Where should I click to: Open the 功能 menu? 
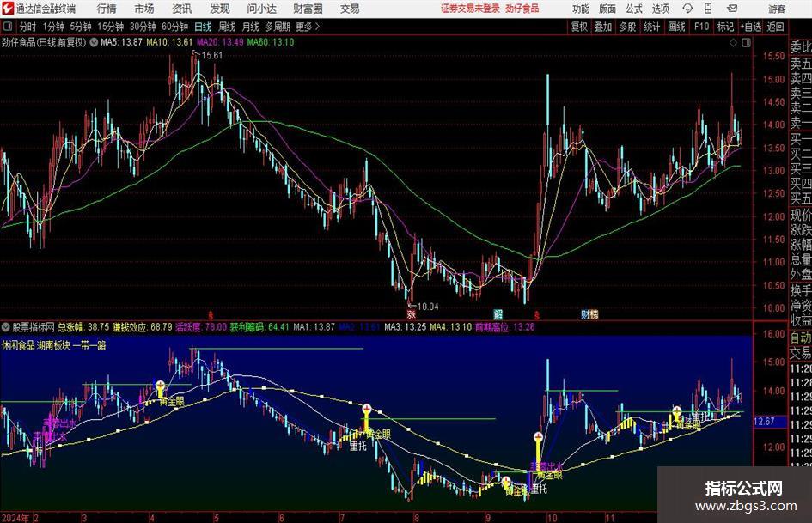coord(581,9)
